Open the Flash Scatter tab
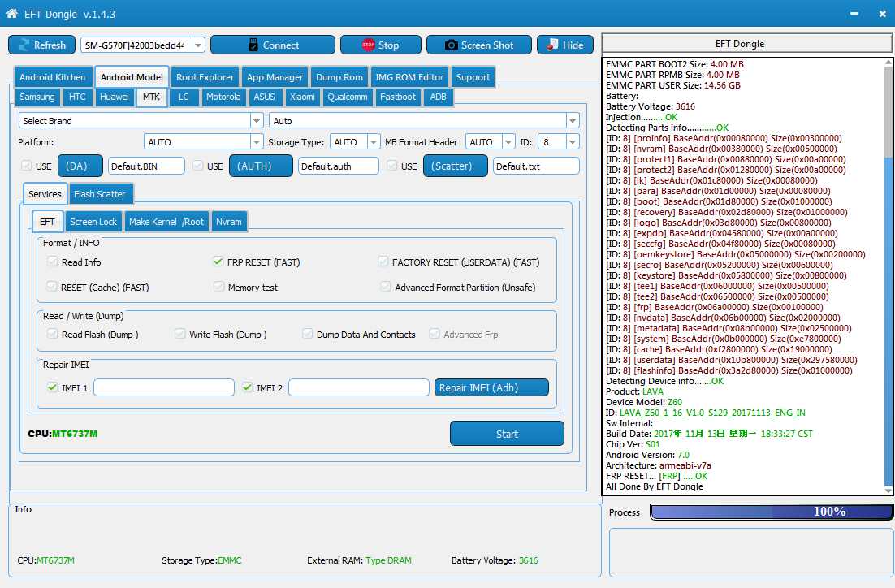The width and height of the screenshot is (895, 588). (99, 194)
